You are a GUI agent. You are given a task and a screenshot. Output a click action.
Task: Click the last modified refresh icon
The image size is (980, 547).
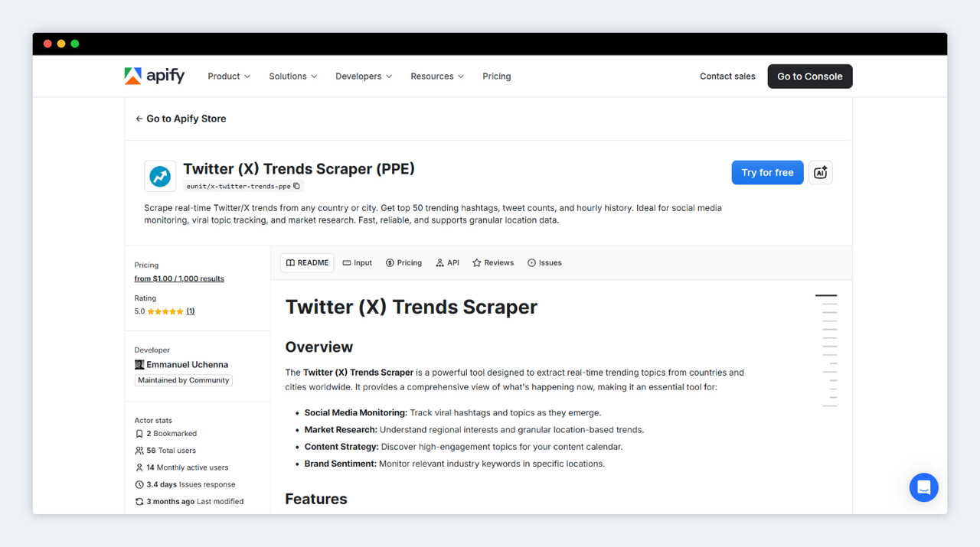click(139, 502)
